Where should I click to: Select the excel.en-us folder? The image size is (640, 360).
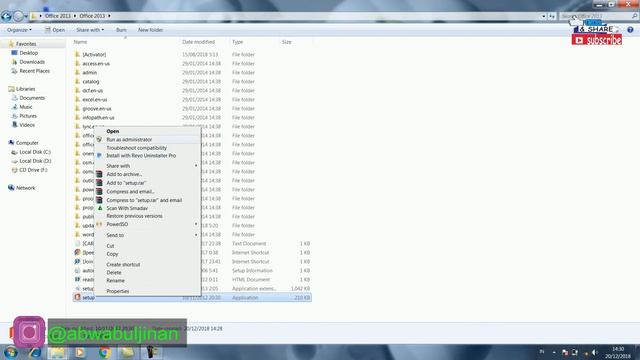coord(95,99)
